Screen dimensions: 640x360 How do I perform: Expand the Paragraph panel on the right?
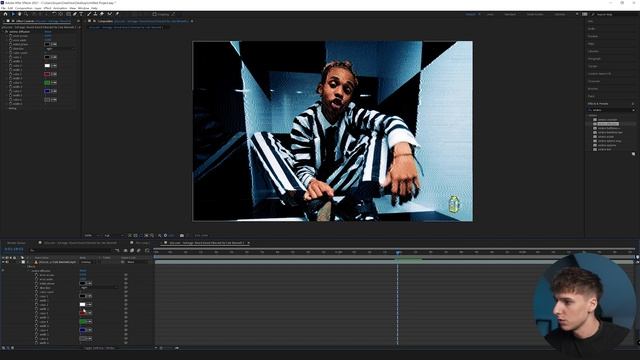(x=594, y=59)
